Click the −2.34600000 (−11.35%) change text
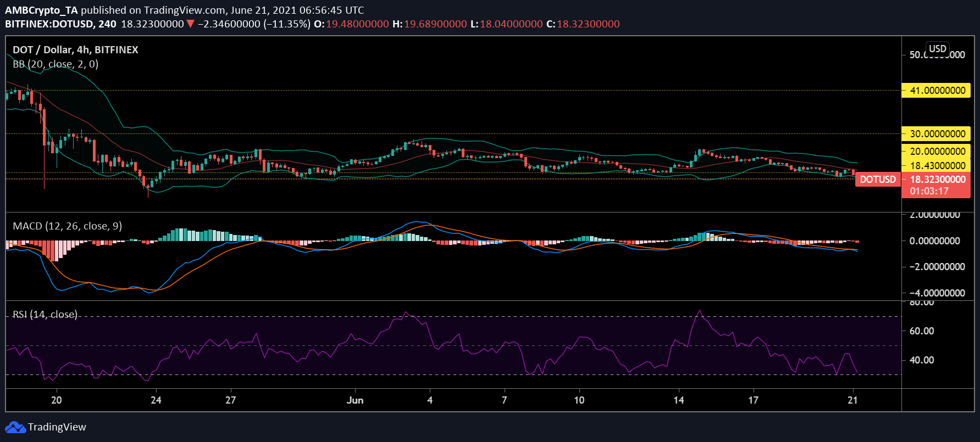Image resolution: width=980 pixels, height=442 pixels. pyautogui.click(x=254, y=24)
